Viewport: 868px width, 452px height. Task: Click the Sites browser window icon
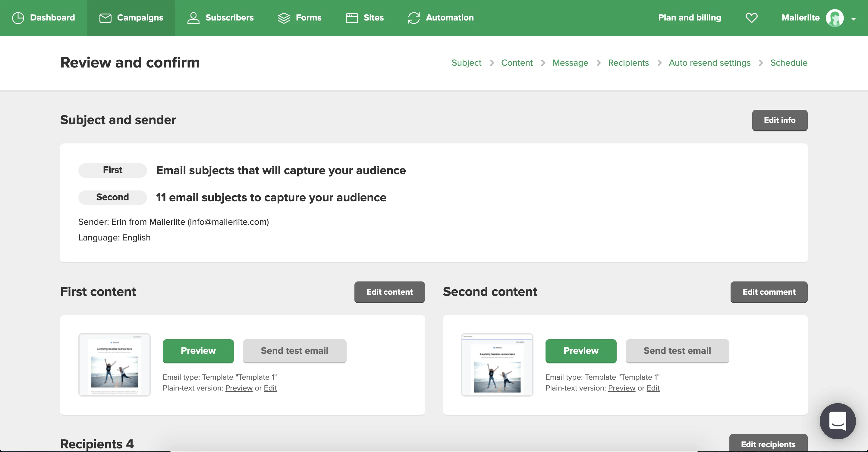tap(351, 18)
